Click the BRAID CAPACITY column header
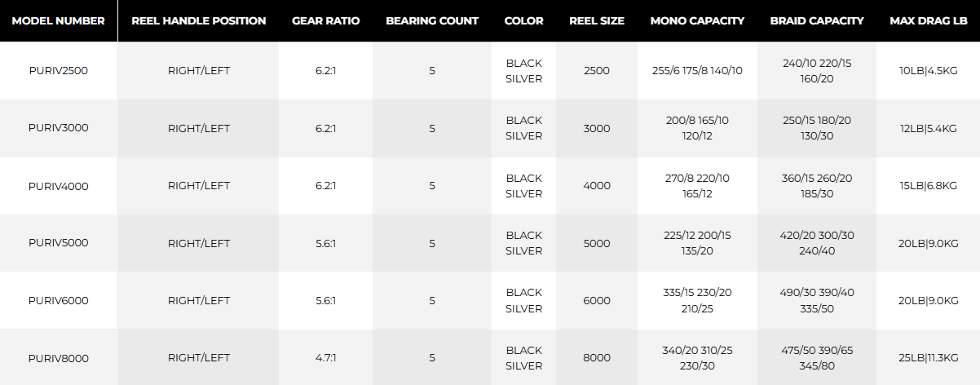Screen dimensions: 980x385 point(816,20)
